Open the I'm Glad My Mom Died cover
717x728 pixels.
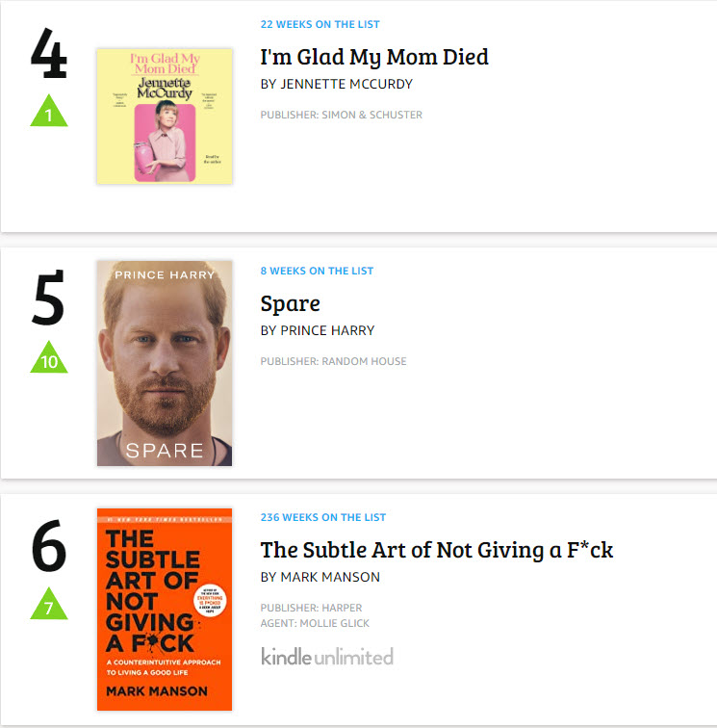164,117
